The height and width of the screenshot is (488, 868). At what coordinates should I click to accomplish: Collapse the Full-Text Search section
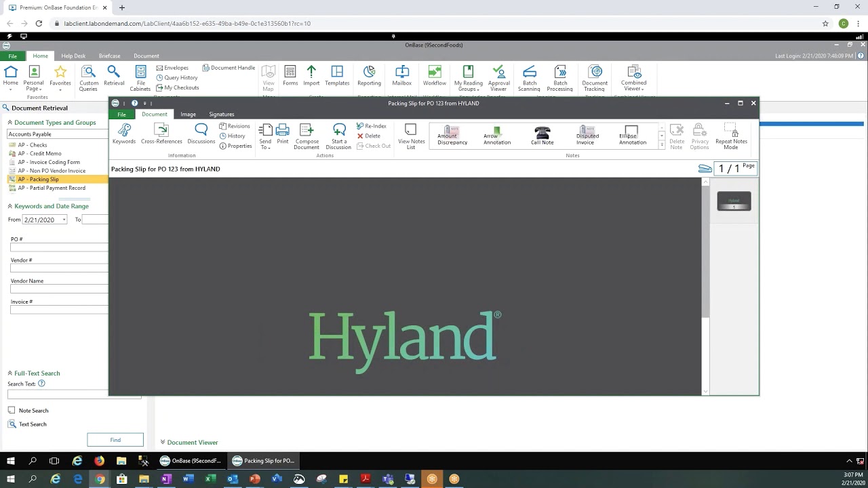[10, 373]
